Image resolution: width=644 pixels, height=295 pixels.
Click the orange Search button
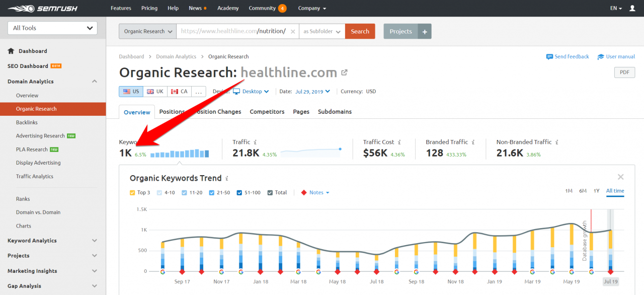(x=360, y=31)
